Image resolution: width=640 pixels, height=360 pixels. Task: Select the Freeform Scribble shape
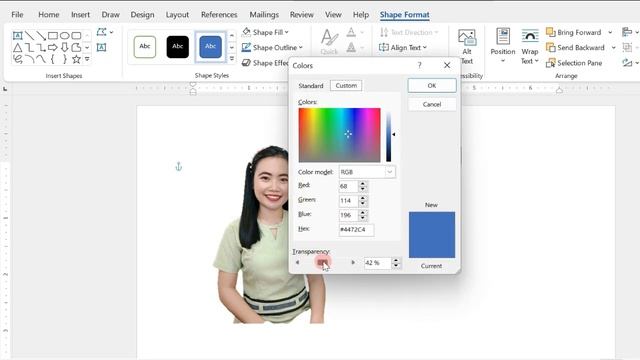[18, 59]
